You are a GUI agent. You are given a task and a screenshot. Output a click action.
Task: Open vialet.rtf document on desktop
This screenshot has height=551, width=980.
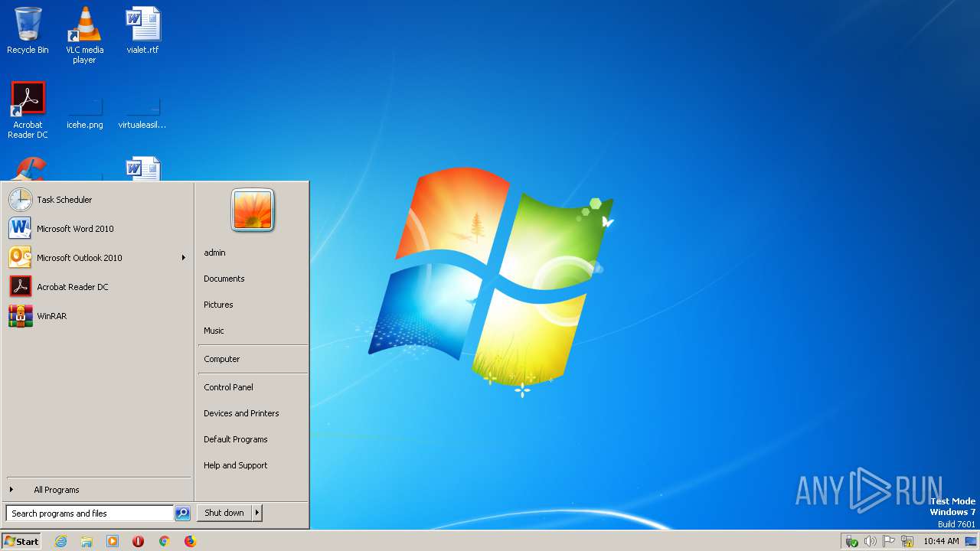click(142, 31)
